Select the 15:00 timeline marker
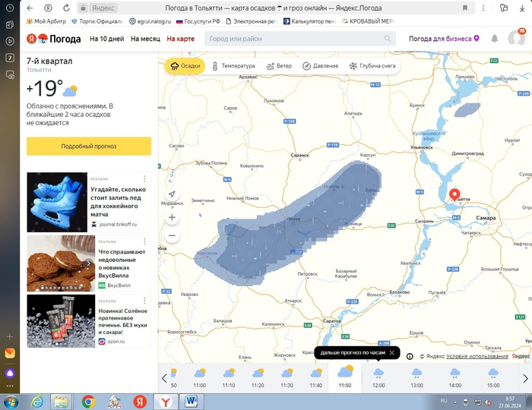This screenshot has width=532, height=410. [x=493, y=378]
